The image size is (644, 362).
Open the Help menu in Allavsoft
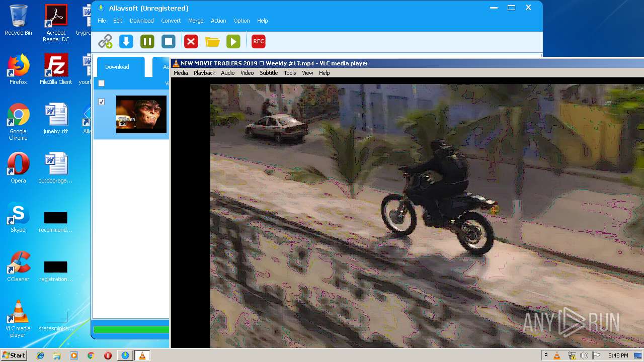pyautogui.click(x=263, y=21)
